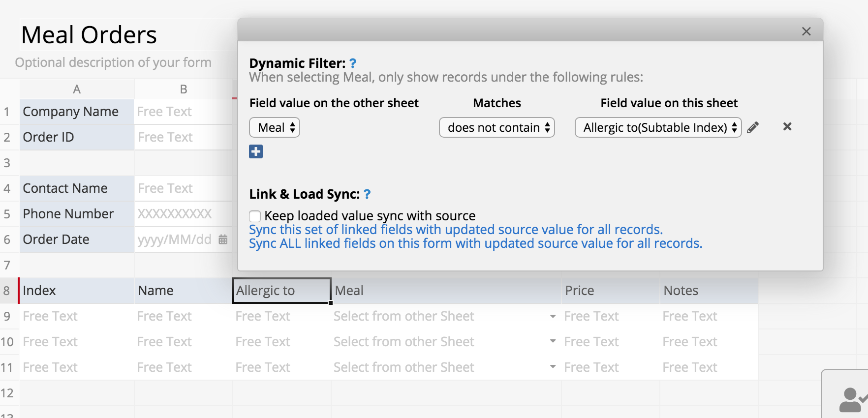The height and width of the screenshot is (418, 868).
Task: Expand Meal dropdown arrow in row 11
Action: 553,367
